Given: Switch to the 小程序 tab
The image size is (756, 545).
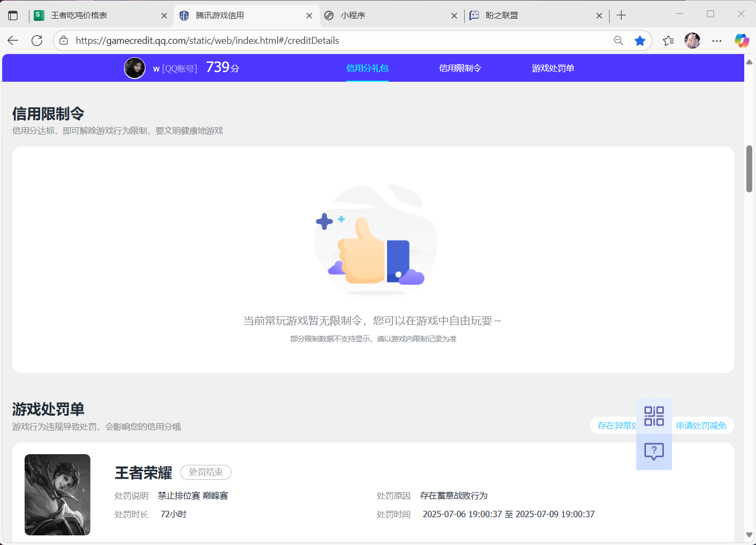Looking at the screenshot, I should click(391, 15).
